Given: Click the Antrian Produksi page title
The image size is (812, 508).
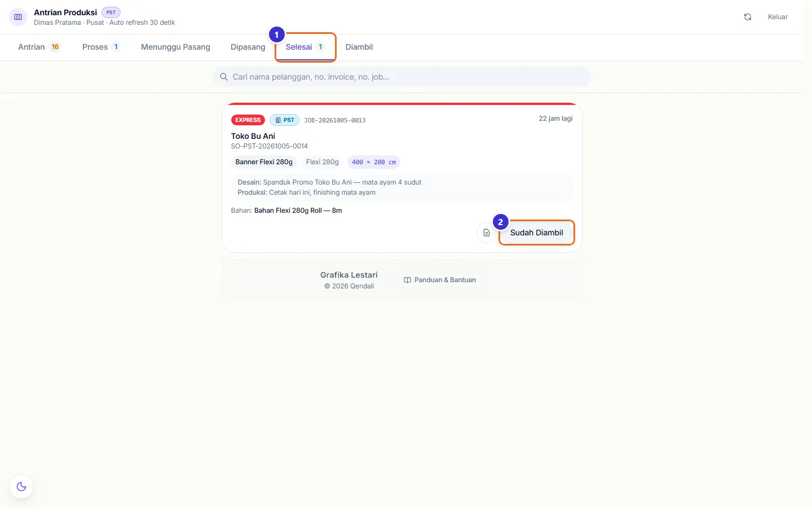Looking at the screenshot, I should tap(65, 12).
